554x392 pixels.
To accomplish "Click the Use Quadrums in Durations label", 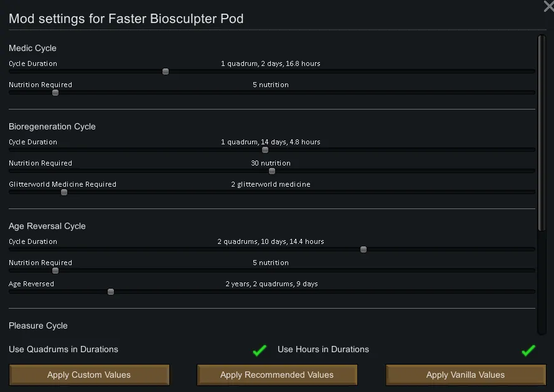I will coord(63,350).
